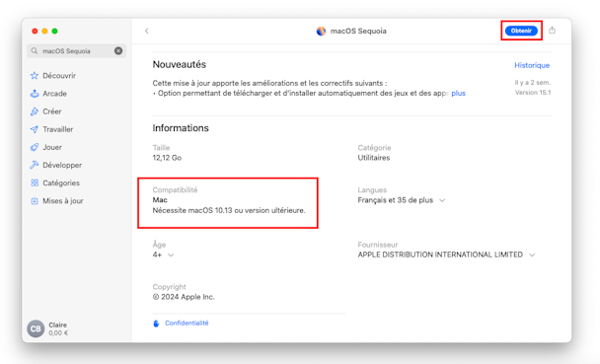
Task: Click the CB account avatar
Action: [x=36, y=328]
